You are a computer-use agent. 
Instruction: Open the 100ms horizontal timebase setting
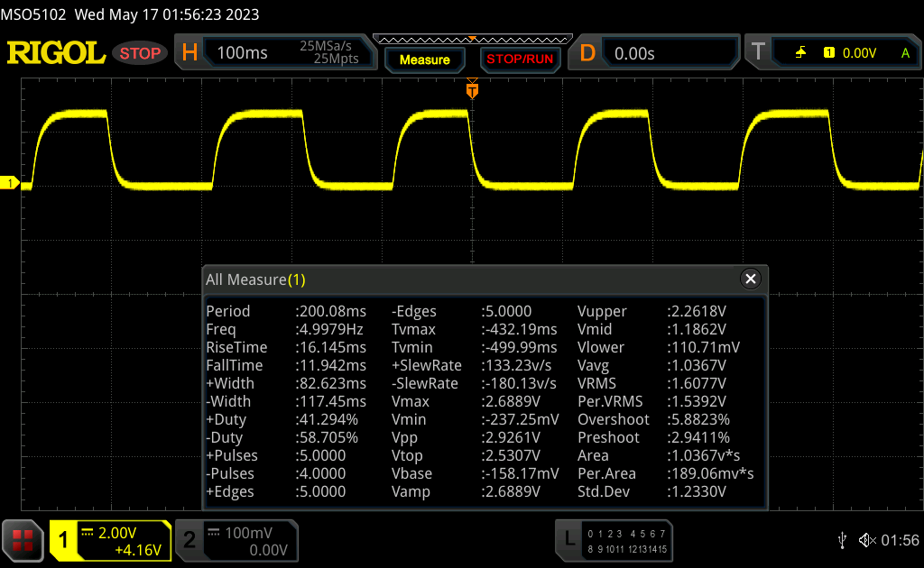point(242,53)
